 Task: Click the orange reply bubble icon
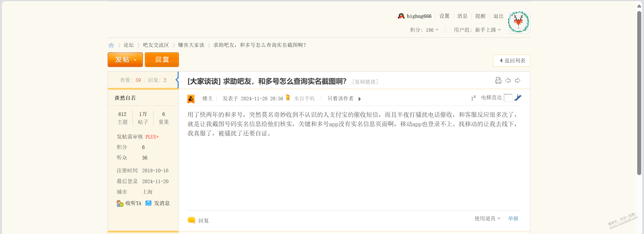point(191,220)
